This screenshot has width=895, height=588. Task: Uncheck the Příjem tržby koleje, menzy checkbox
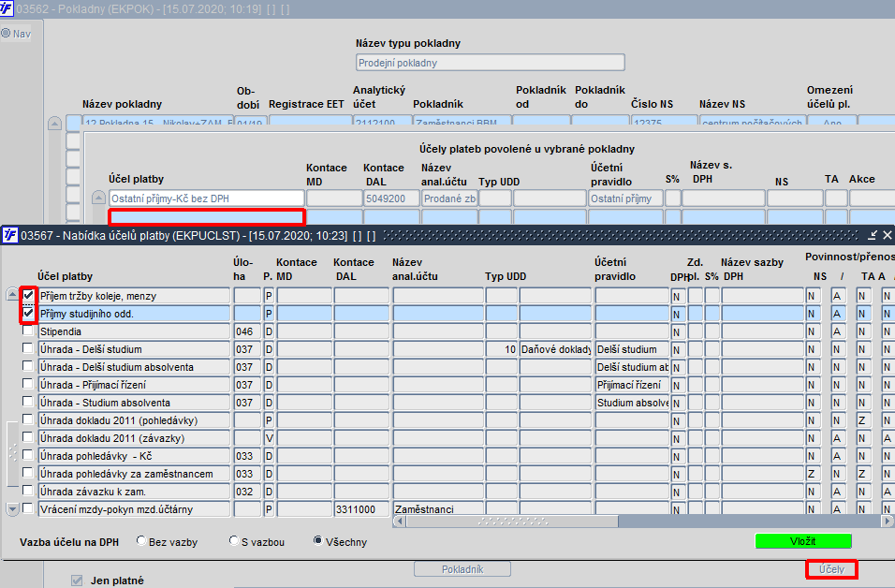[28, 296]
